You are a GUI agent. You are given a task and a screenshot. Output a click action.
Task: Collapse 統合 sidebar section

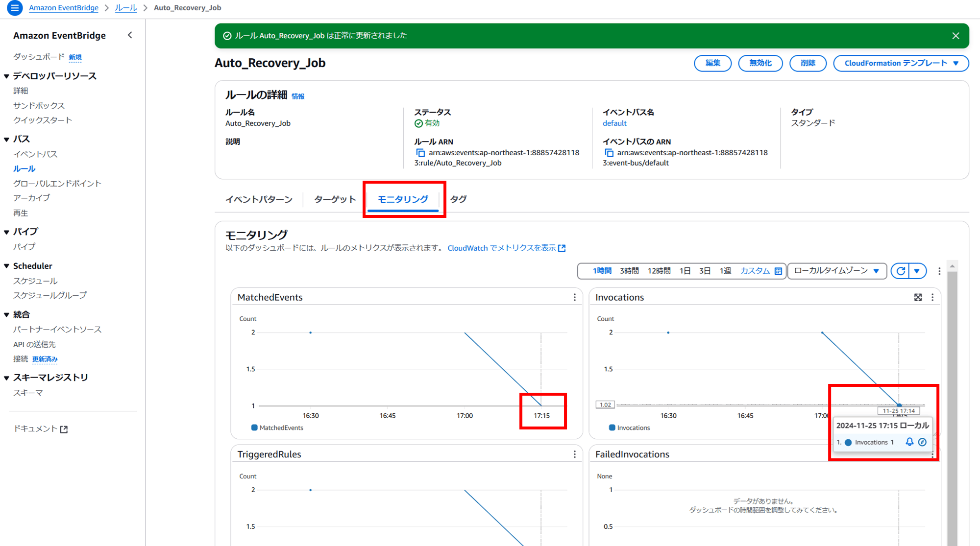(x=6, y=314)
